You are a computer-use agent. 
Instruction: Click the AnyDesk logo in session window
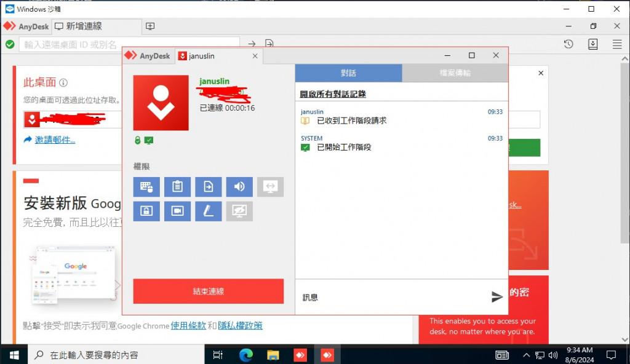pyautogui.click(x=147, y=56)
